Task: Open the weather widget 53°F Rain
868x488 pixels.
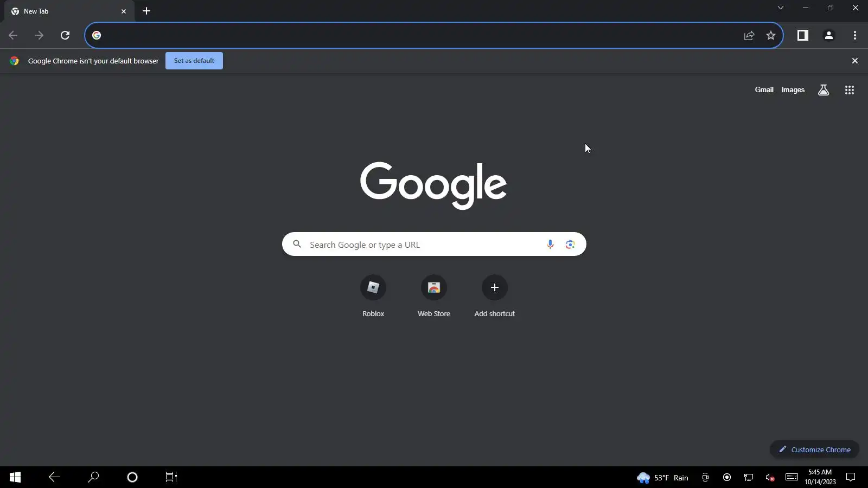Action: [662, 478]
